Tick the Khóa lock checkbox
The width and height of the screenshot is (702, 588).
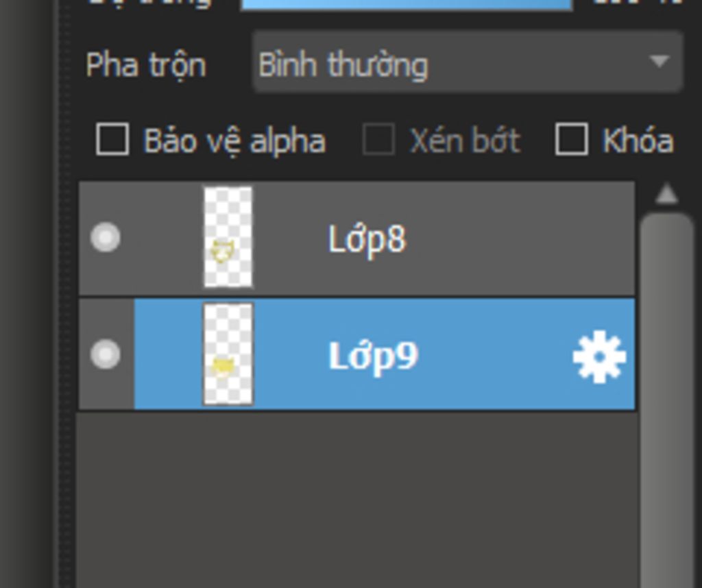coord(571,139)
